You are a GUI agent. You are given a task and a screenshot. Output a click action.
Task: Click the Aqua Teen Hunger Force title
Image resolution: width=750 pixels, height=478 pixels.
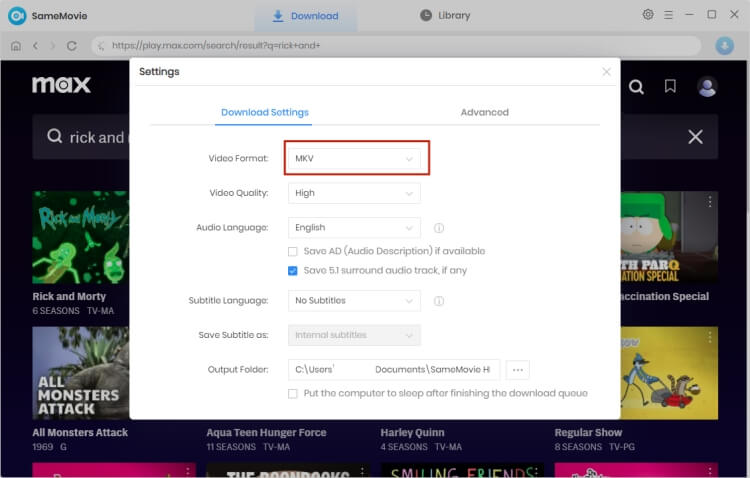[x=266, y=433]
